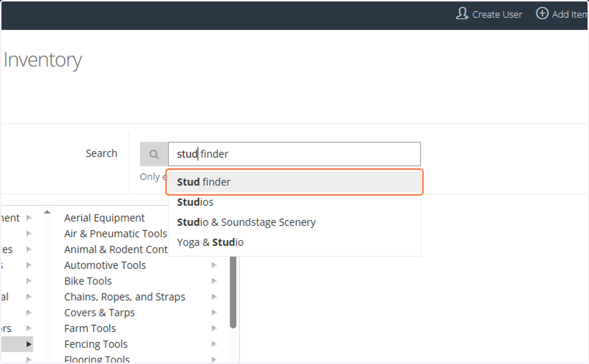Open the Create User link

pos(489,14)
